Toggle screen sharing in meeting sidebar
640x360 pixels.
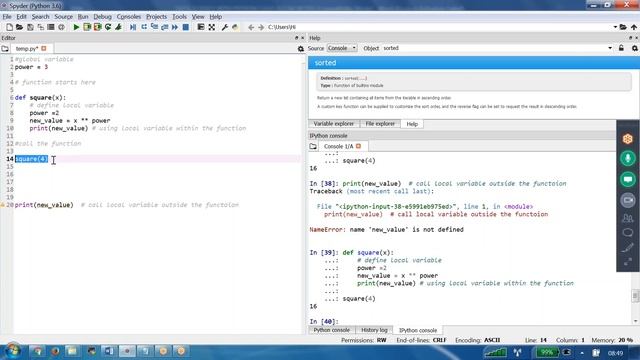pyautogui.click(x=628, y=179)
